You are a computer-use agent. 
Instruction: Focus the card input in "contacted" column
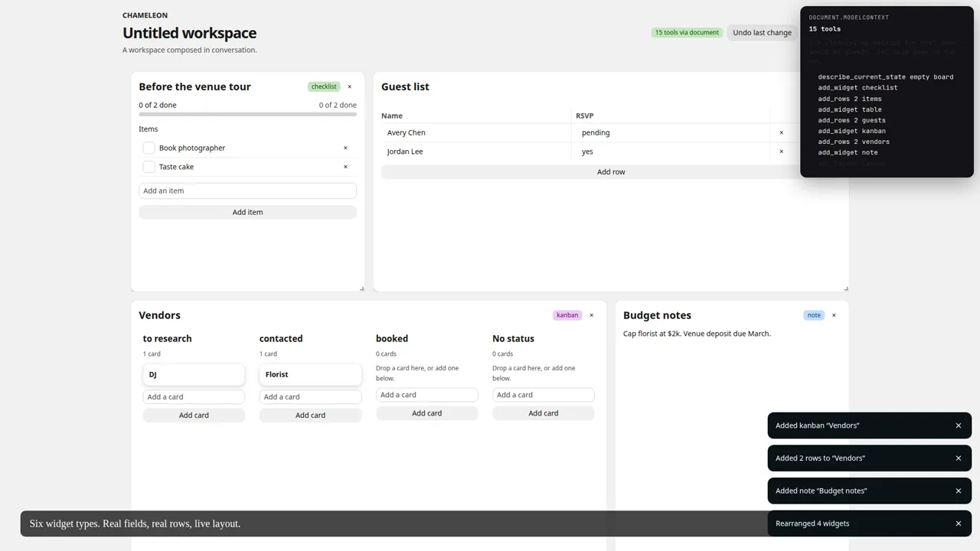310,396
